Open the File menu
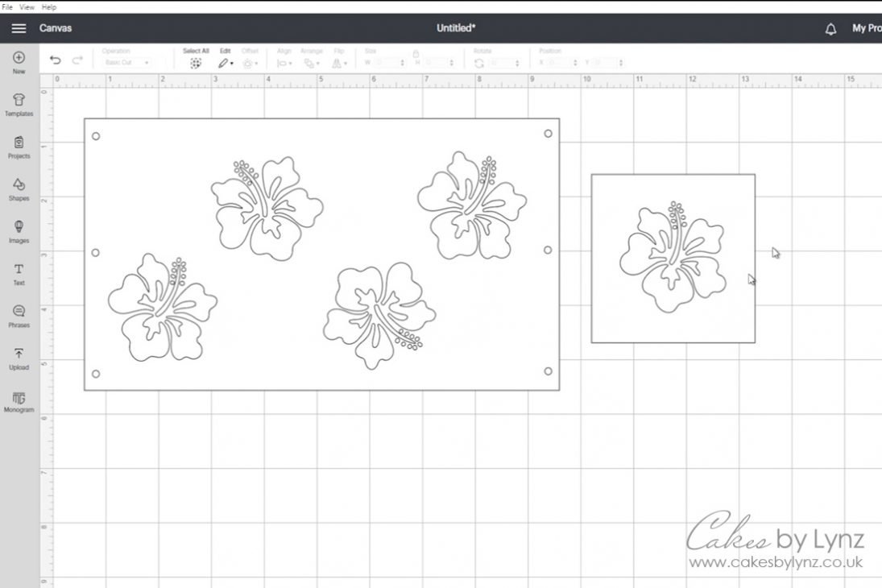Viewport: 882px width, 588px height. [7, 6]
